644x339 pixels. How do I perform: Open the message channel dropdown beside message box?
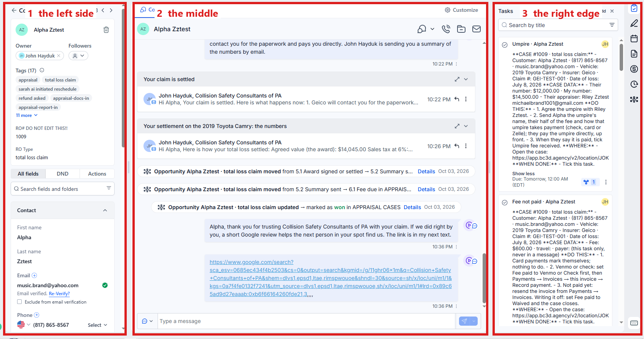[x=147, y=321]
